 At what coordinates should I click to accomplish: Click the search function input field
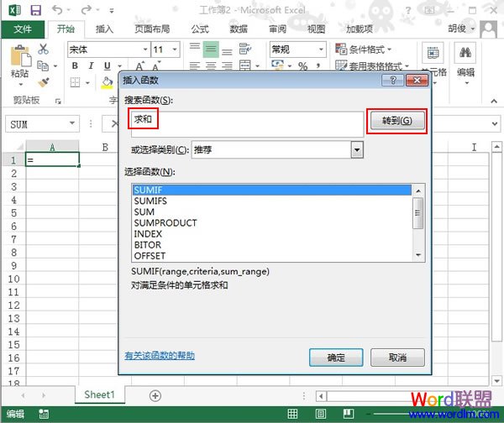click(246, 123)
